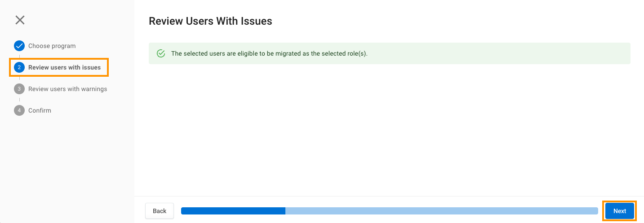Click the completed checkmark icon for Choose program

(x=19, y=46)
